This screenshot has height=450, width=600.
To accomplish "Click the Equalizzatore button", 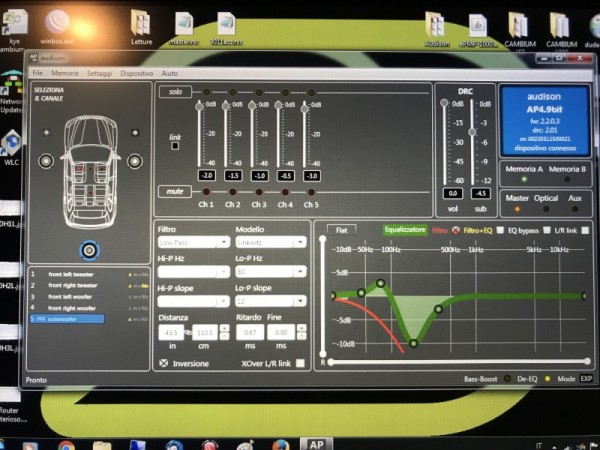I will tap(405, 230).
